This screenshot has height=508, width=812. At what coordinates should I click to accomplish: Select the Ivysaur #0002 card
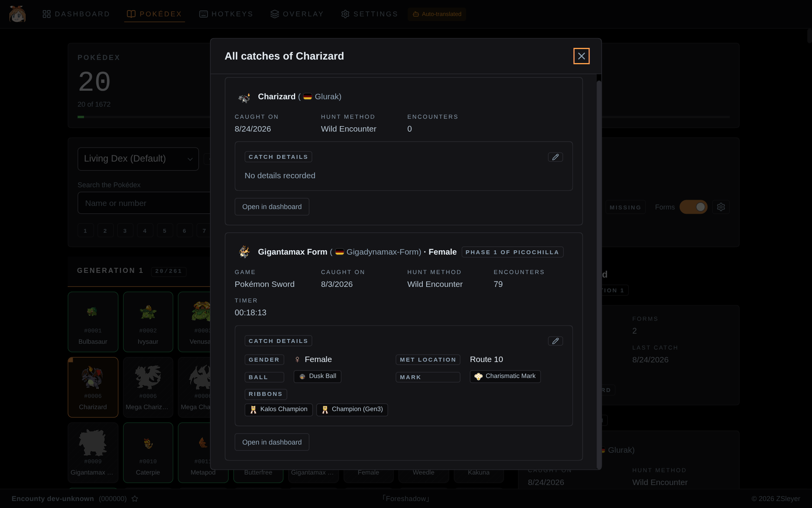[x=148, y=322]
